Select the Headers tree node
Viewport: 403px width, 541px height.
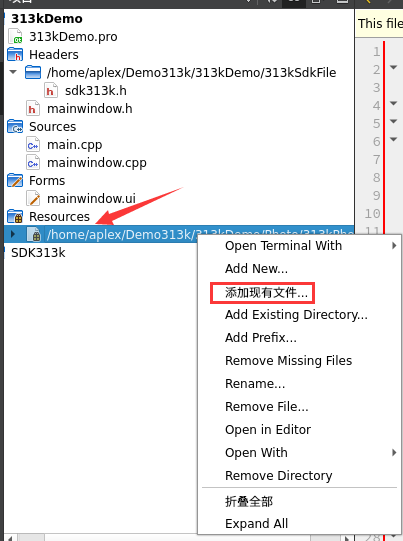click(x=54, y=55)
